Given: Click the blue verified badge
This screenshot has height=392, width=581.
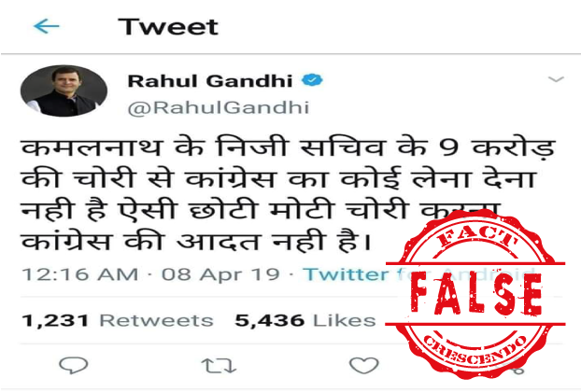Looking at the screenshot, I should point(312,80).
